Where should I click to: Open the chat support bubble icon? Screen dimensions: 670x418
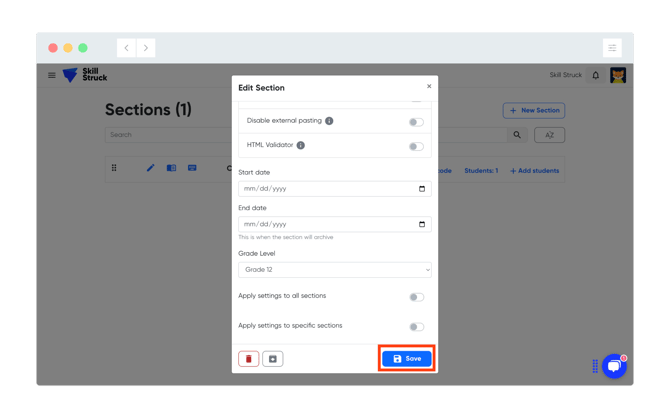point(614,366)
